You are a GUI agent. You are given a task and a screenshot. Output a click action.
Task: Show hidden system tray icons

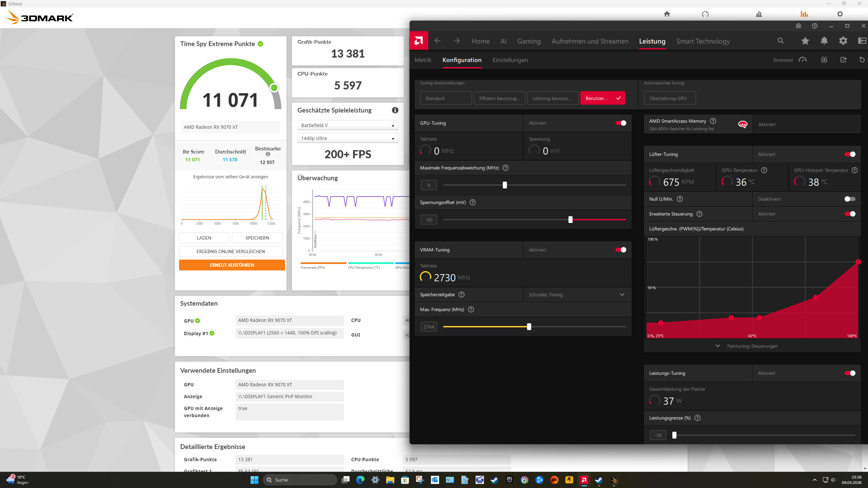[814, 480]
